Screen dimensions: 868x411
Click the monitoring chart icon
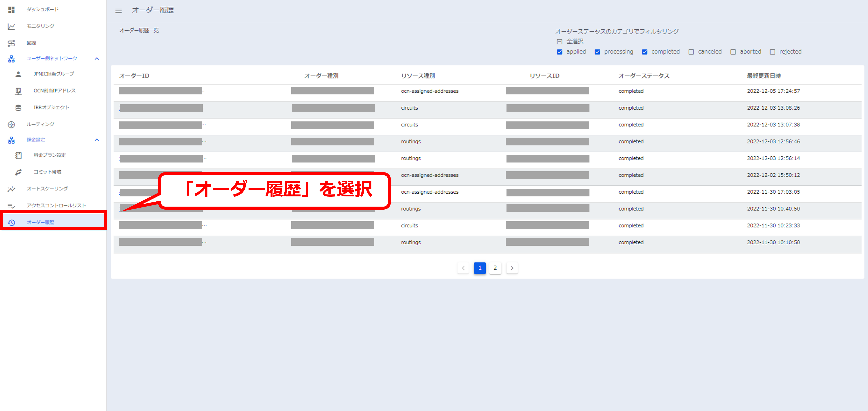(x=11, y=26)
